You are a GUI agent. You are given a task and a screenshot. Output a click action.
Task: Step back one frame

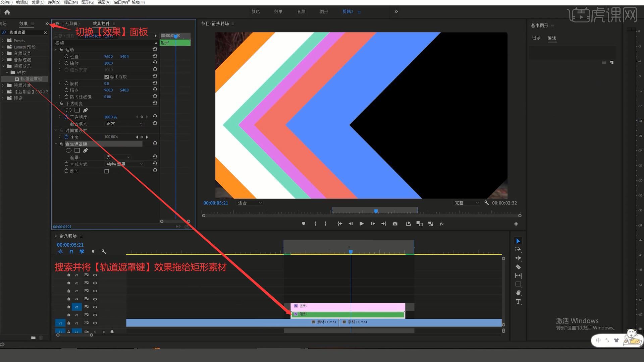click(x=351, y=224)
